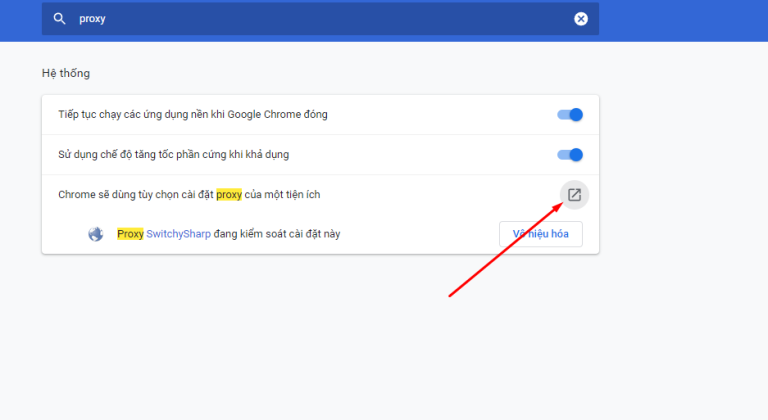Click empty page area below the settings card
The height and width of the screenshot is (420, 768).
click(300, 340)
